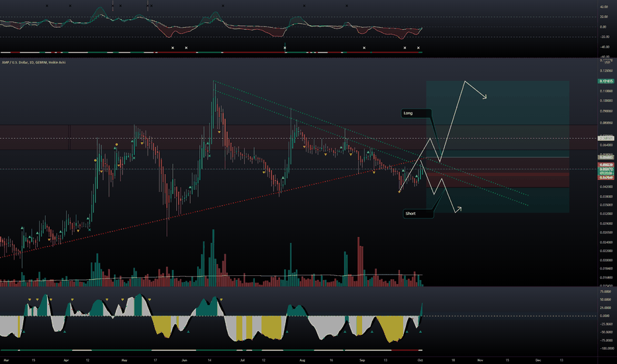Click the 0.064000 price axis value
This screenshot has height=364, width=617.
click(606, 145)
